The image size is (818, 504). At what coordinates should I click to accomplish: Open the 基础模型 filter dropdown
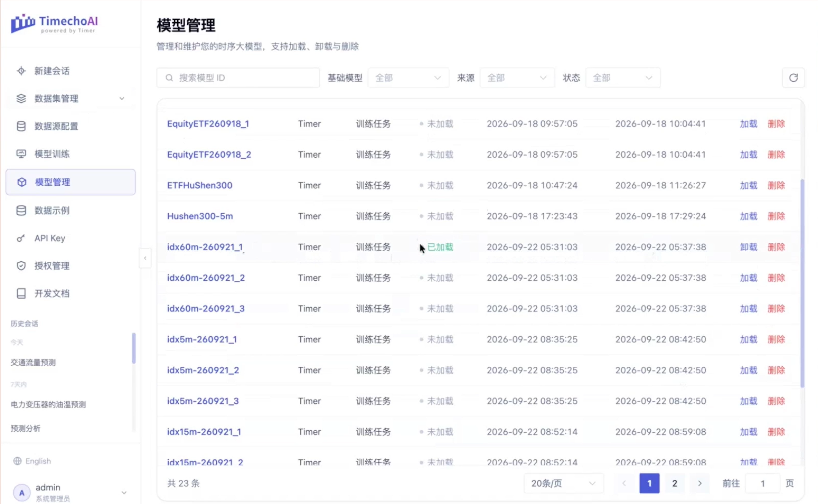point(408,78)
